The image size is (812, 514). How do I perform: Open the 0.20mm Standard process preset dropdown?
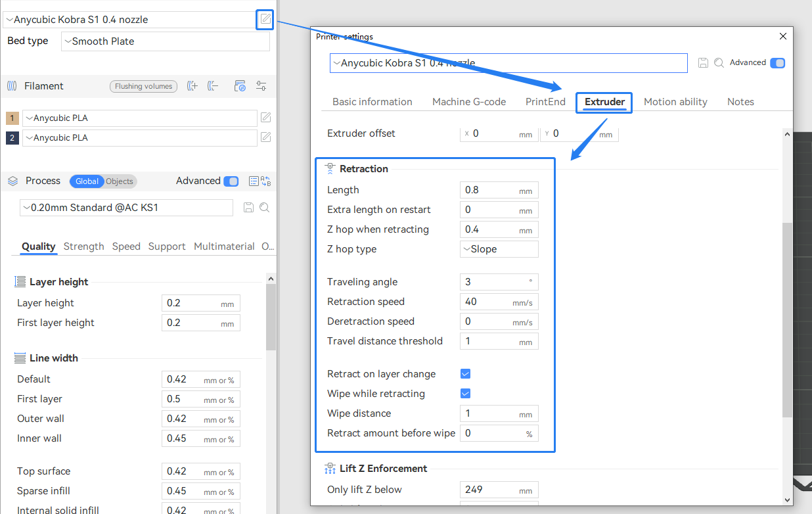[126, 208]
